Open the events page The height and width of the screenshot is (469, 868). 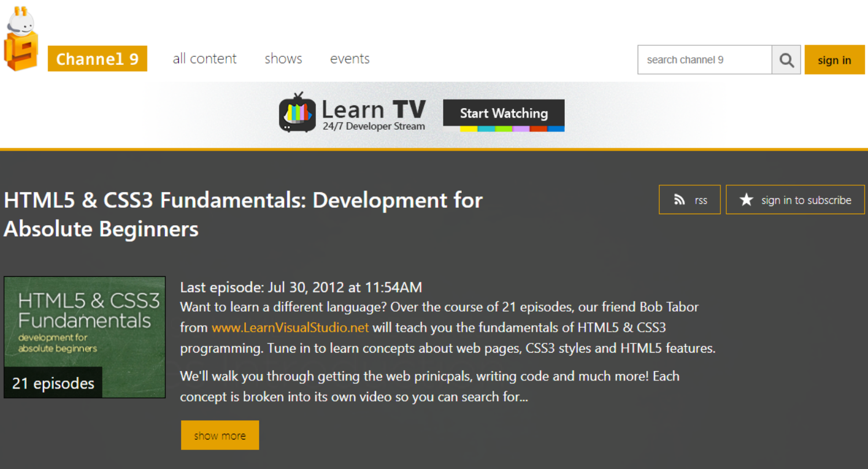[350, 59]
